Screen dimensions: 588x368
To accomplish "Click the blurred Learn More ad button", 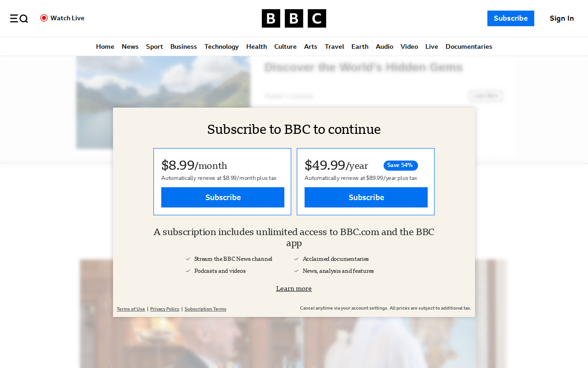I will click(486, 96).
